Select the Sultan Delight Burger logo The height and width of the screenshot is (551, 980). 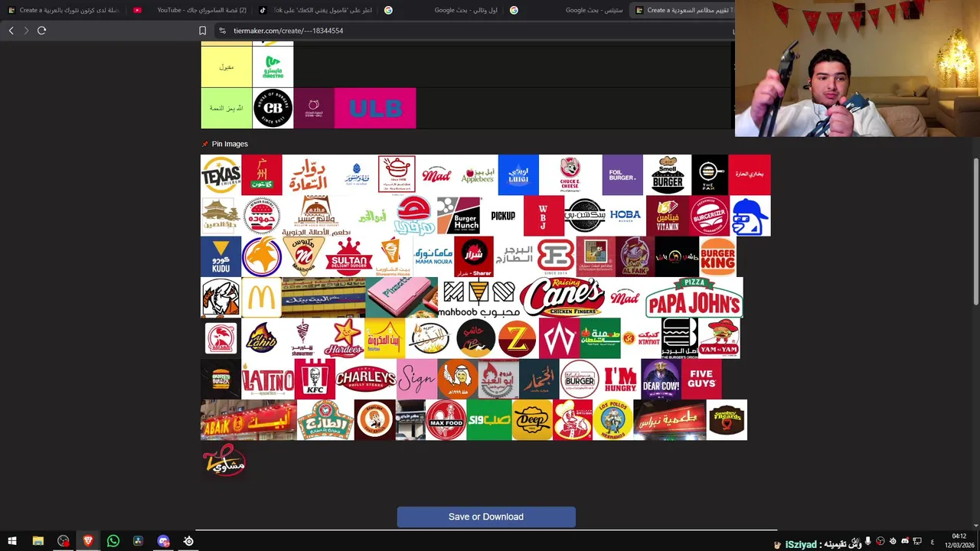coord(348,256)
